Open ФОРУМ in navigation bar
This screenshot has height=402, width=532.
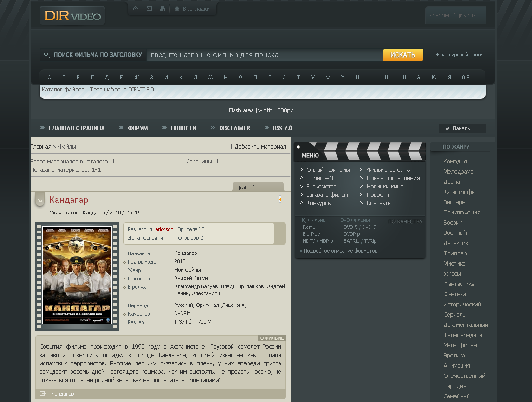pyautogui.click(x=137, y=128)
